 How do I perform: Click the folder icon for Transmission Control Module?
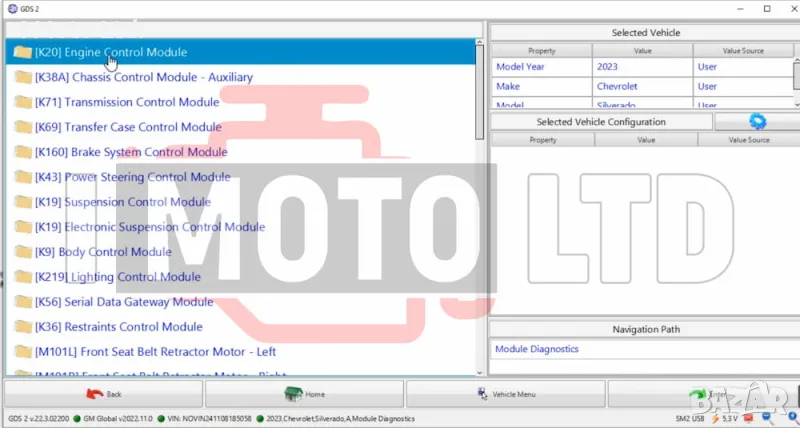[x=23, y=102]
